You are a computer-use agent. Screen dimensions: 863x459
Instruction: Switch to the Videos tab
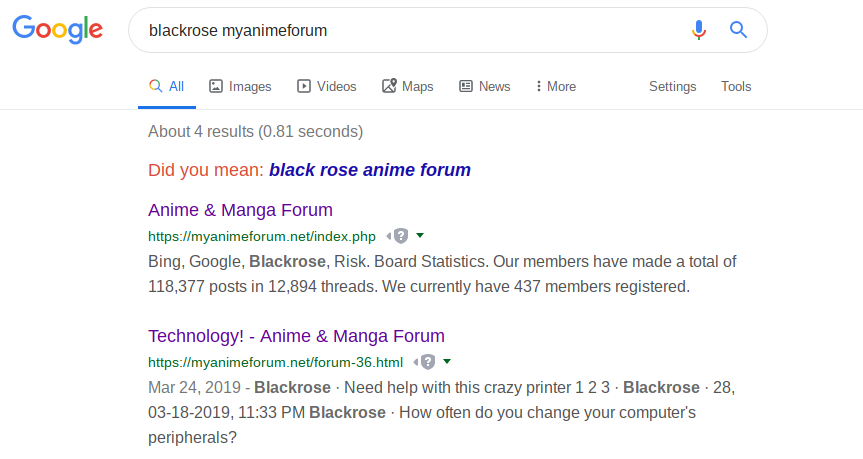[327, 86]
